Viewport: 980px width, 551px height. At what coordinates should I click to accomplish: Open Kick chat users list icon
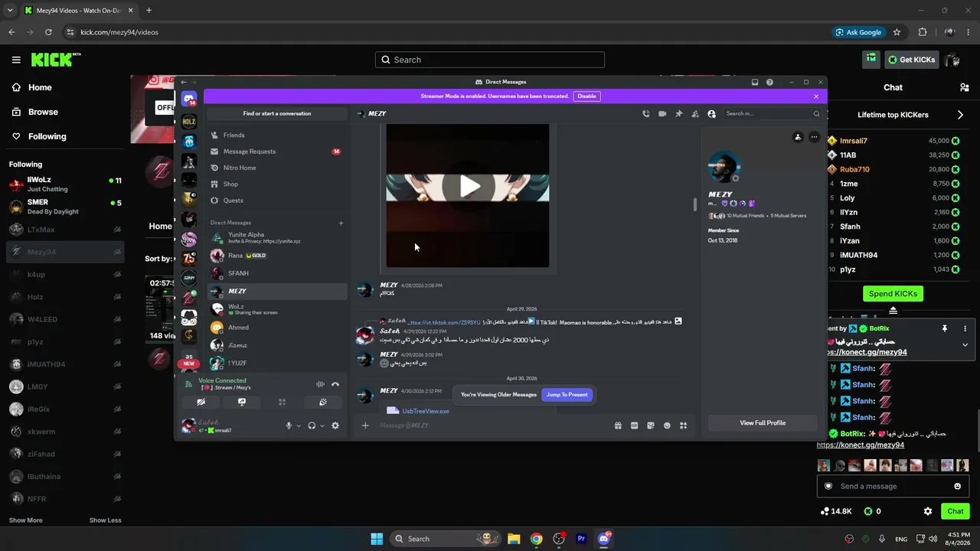click(x=964, y=87)
